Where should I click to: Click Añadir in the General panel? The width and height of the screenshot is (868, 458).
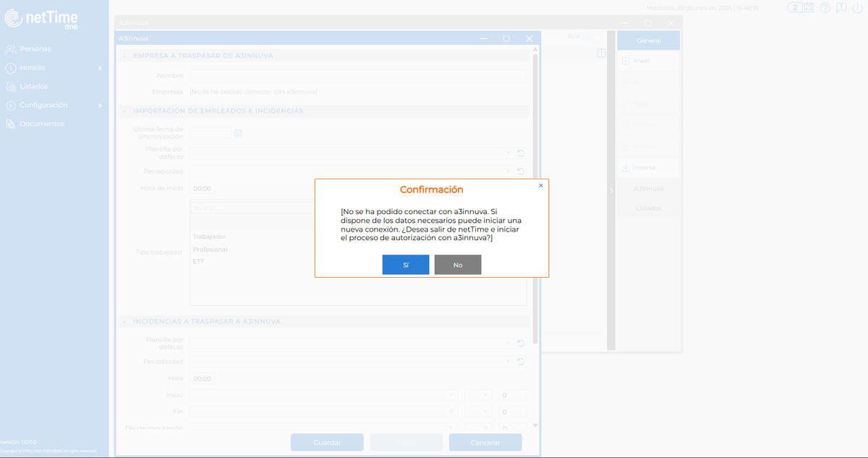click(649, 61)
